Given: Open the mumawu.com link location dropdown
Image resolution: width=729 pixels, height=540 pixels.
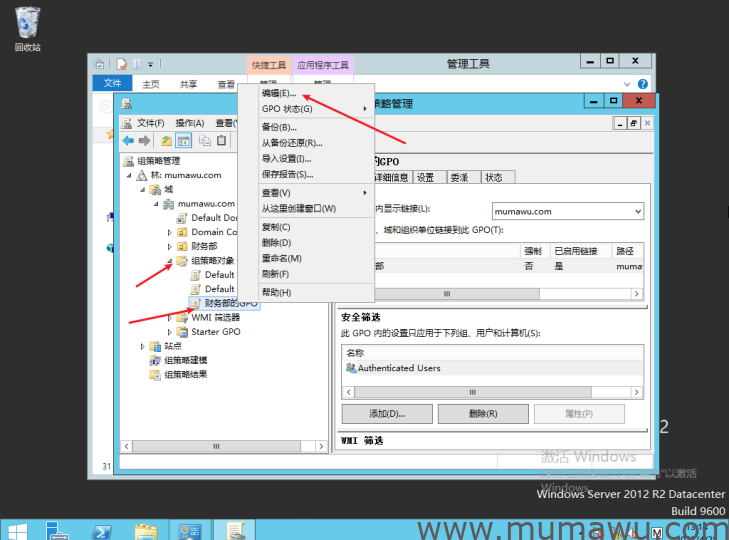Looking at the screenshot, I should point(637,211).
